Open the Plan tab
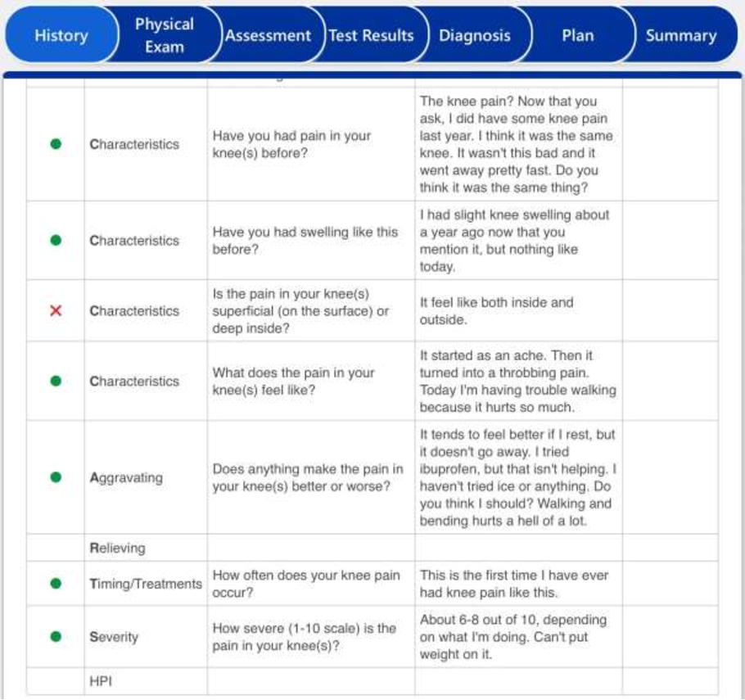The height and width of the screenshot is (700, 745). click(x=577, y=36)
